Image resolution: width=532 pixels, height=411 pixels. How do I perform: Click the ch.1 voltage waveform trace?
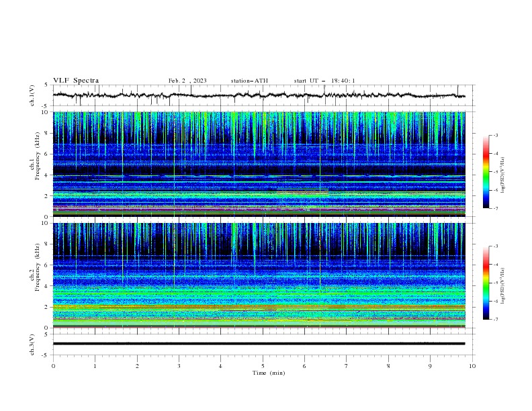coord(259,95)
